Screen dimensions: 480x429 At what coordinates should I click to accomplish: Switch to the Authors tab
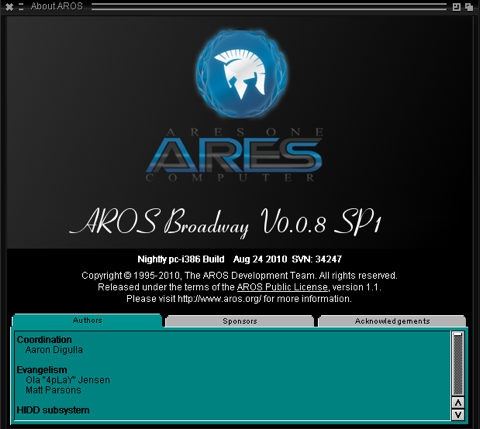(87, 320)
